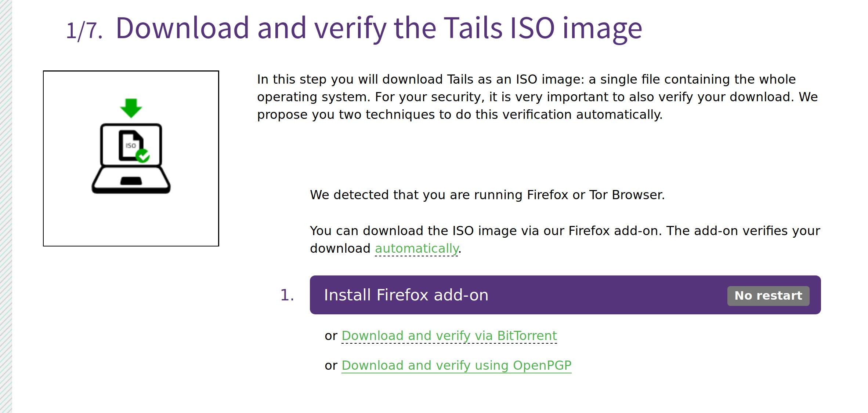Click the No restart badge
Image resolution: width=868 pixels, height=413 pixels.
(768, 296)
